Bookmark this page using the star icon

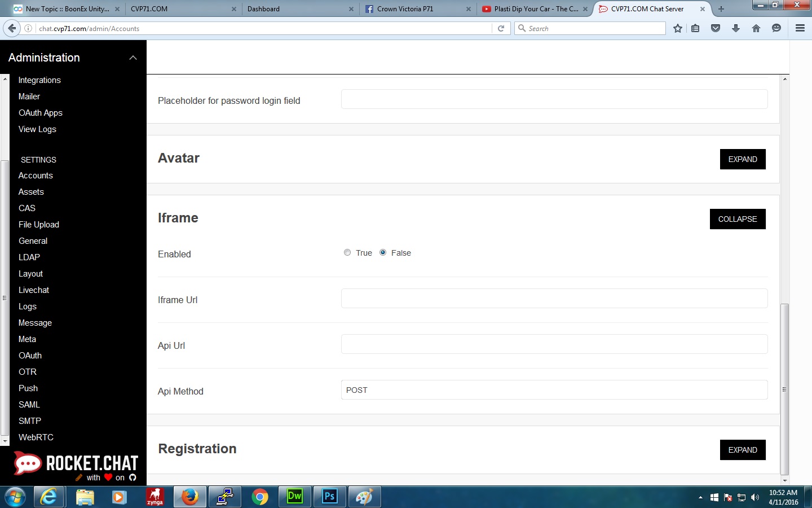coord(678,28)
